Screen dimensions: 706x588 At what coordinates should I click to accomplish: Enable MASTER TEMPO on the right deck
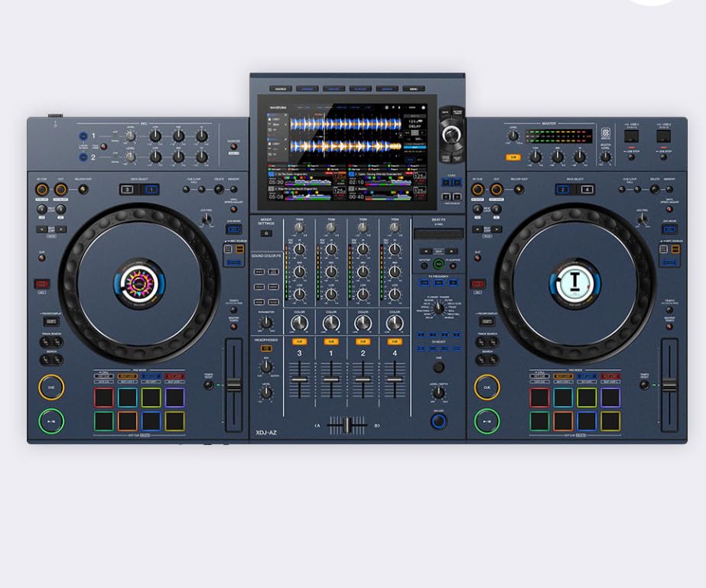(669, 326)
